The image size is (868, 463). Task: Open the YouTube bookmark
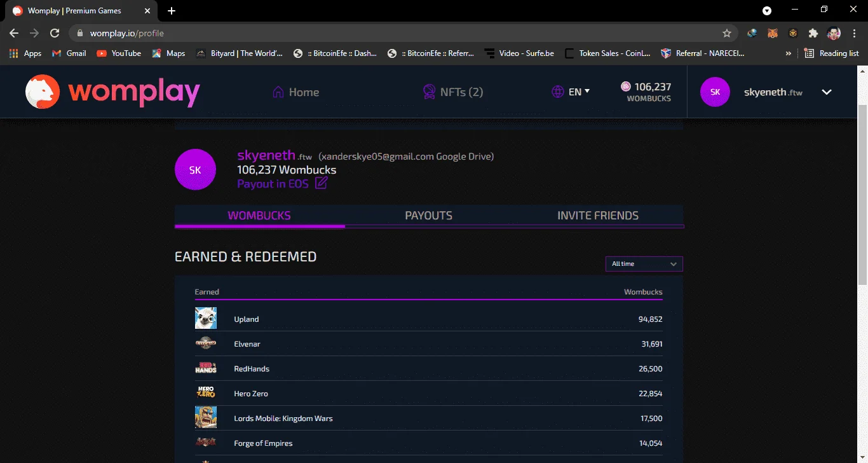click(x=119, y=53)
